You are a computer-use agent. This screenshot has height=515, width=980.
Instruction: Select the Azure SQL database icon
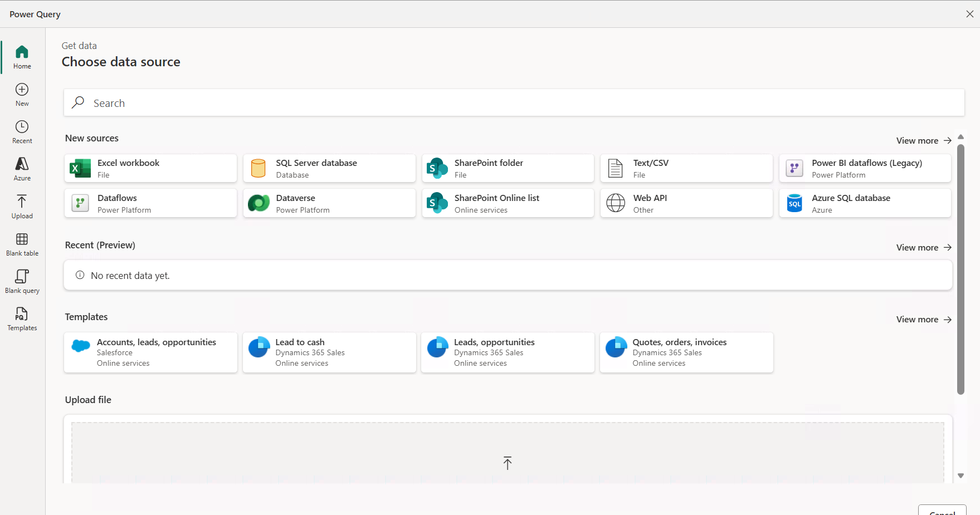point(794,203)
